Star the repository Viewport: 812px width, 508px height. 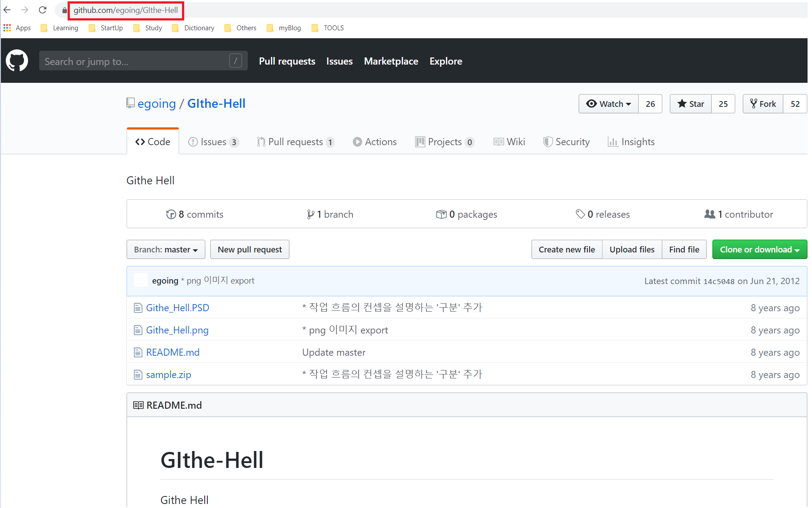[x=691, y=104]
